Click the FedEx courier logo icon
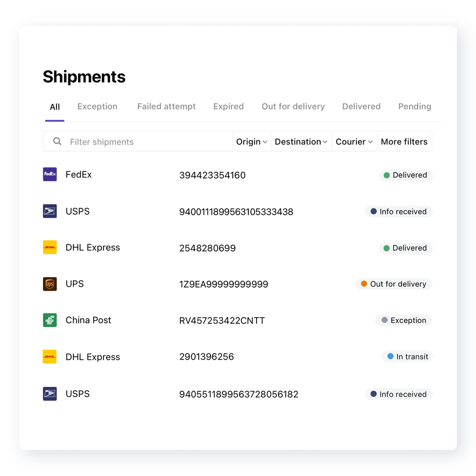476x476 pixels. coord(50,174)
